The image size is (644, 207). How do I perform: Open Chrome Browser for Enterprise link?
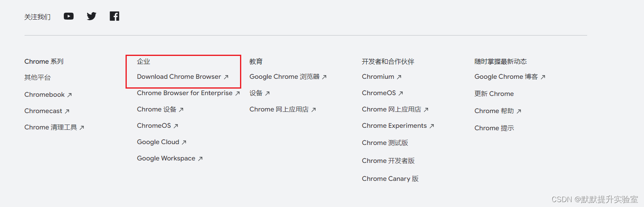(188, 93)
